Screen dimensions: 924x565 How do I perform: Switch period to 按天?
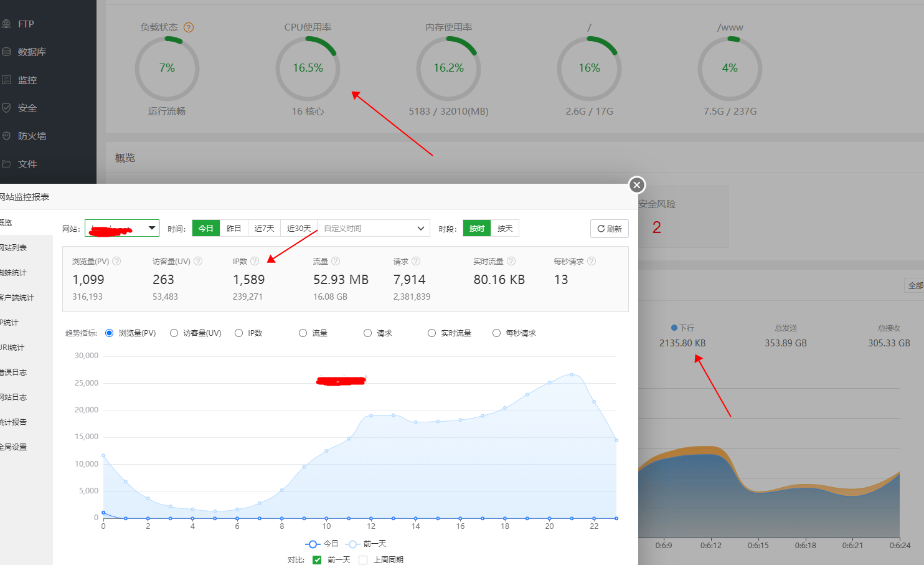click(x=505, y=228)
